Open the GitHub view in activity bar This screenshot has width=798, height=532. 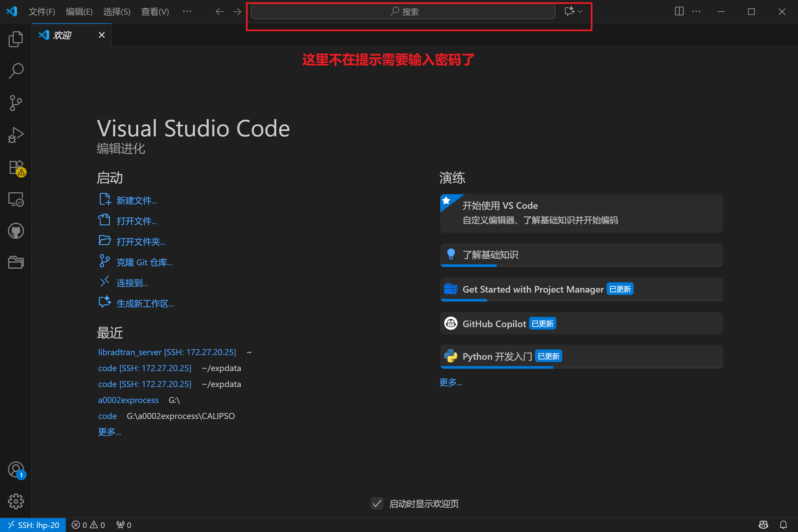(16, 231)
